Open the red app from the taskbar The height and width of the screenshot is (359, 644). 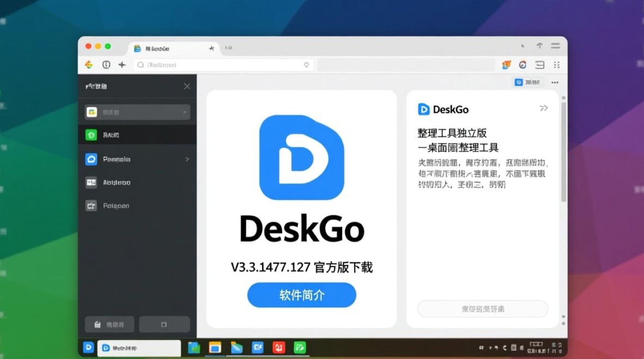coord(278,348)
